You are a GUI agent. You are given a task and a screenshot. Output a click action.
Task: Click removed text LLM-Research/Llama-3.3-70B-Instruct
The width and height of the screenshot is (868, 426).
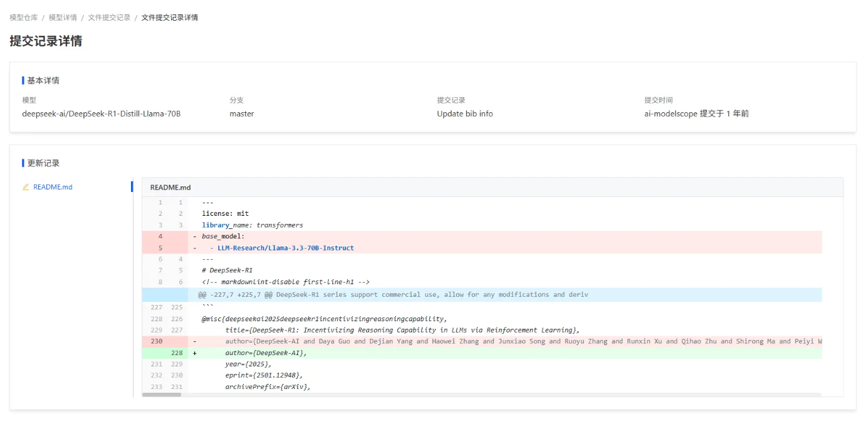(286, 248)
